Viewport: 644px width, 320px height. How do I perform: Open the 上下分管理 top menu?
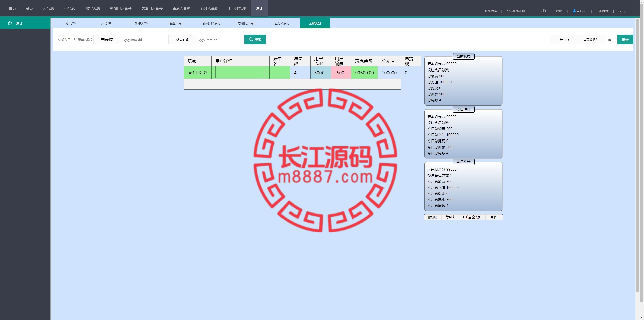(x=237, y=8)
